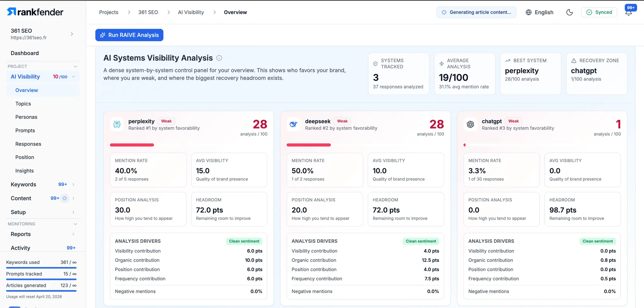Click the perplexity Weak badge
The image size is (644, 308).
[166, 121]
